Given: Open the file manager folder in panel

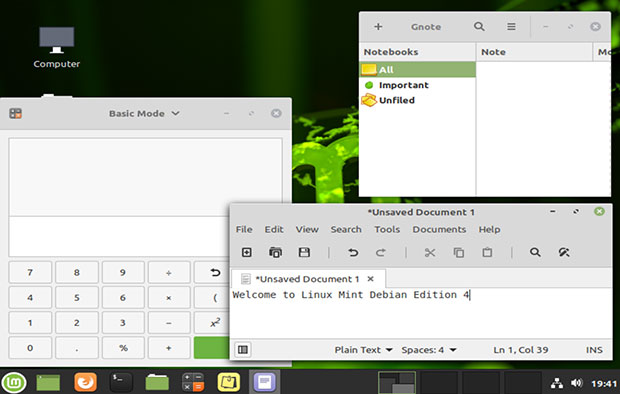Looking at the screenshot, I should coord(157,383).
